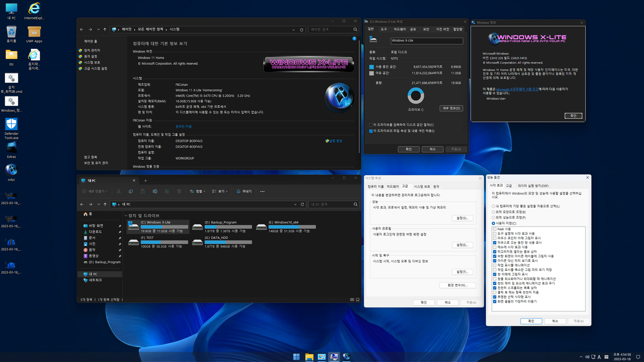Open the 휴지통 recycle bin icon

click(x=11, y=34)
